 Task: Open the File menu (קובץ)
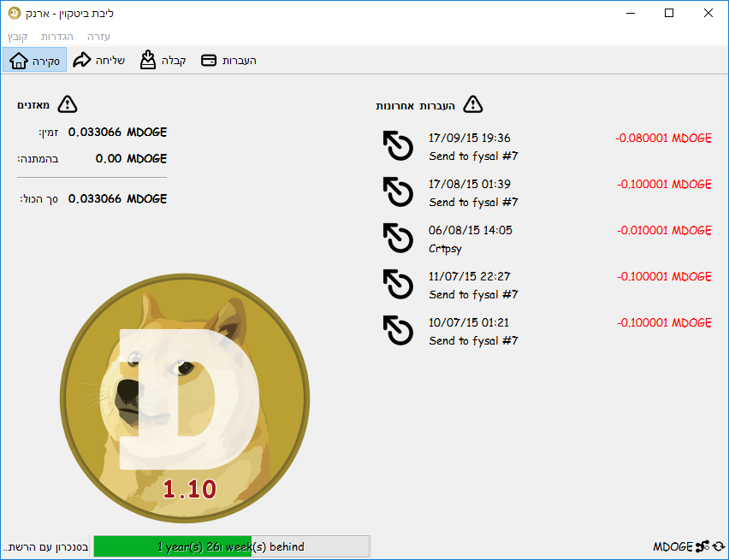[x=17, y=37]
